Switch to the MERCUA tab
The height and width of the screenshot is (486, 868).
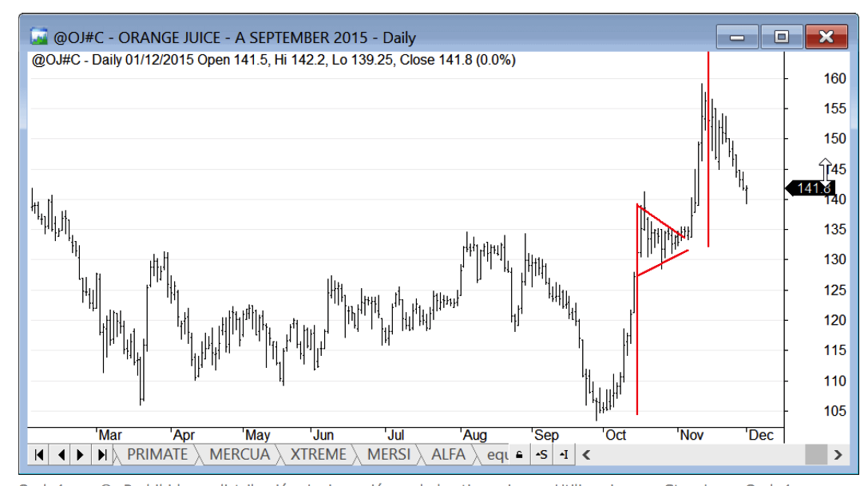pos(239,454)
